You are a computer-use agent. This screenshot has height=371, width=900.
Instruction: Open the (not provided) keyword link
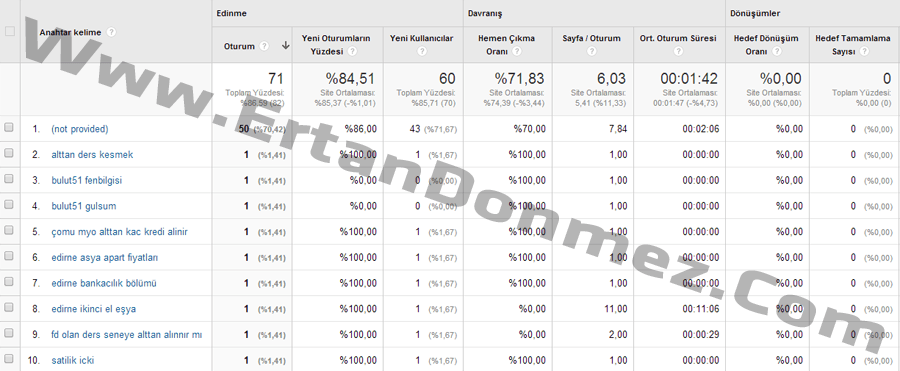tap(79, 129)
